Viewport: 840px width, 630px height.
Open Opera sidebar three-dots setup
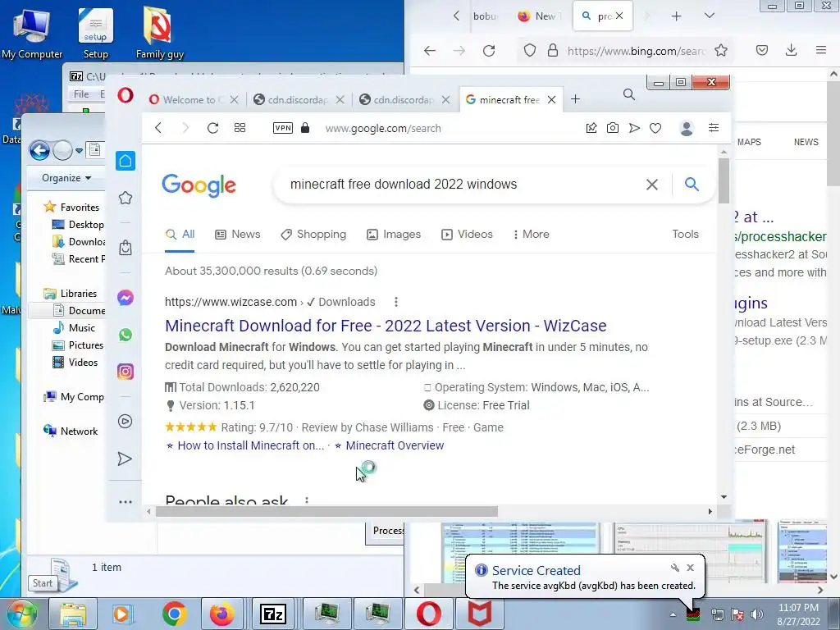[126, 502]
